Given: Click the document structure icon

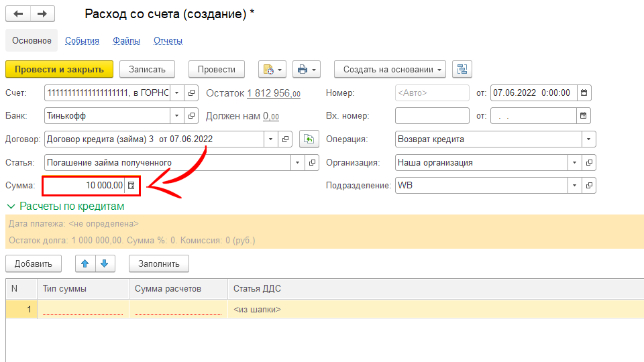Looking at the screenshot, I should pos(462,69).
